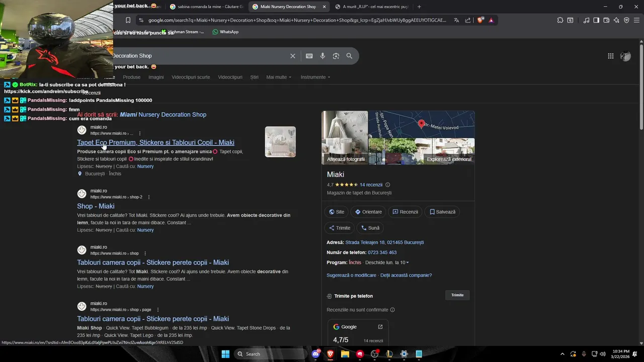Open Windows Start menu
The image size is (644, 362).
tap(225, 354)
